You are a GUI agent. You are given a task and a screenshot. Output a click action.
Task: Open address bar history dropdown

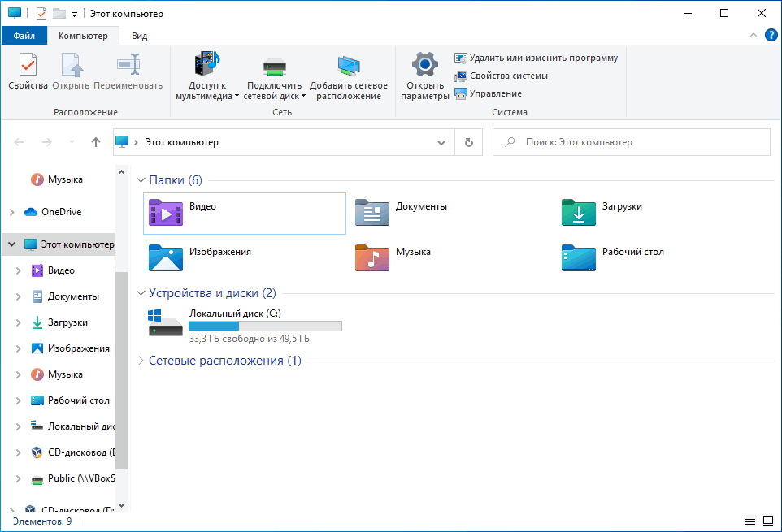[441, 143]
